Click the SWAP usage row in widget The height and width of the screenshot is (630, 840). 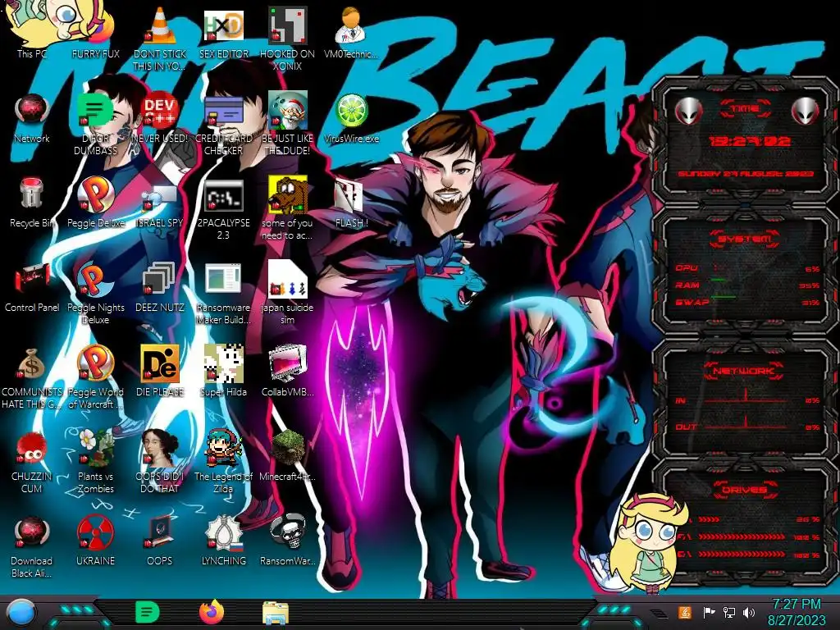pos(747,302)
